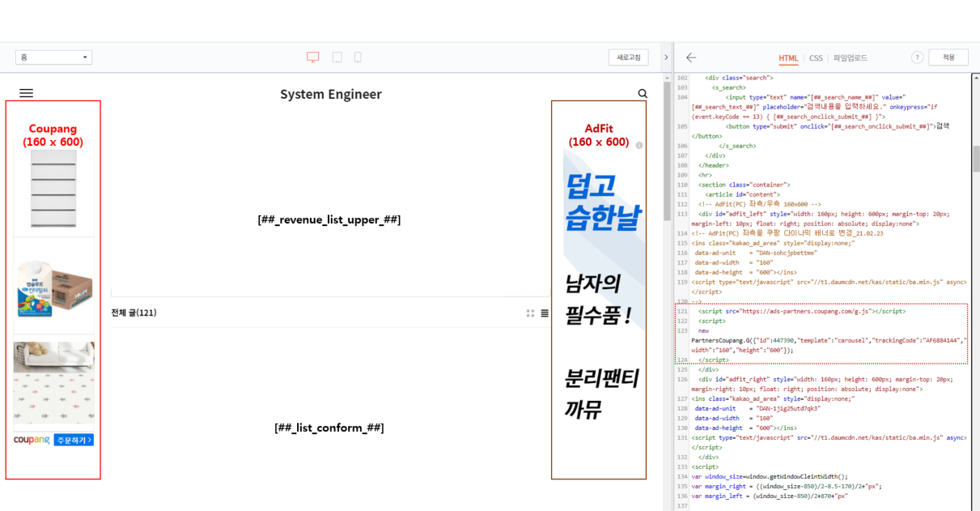Click the System Engineer blog title

point(331,94)
